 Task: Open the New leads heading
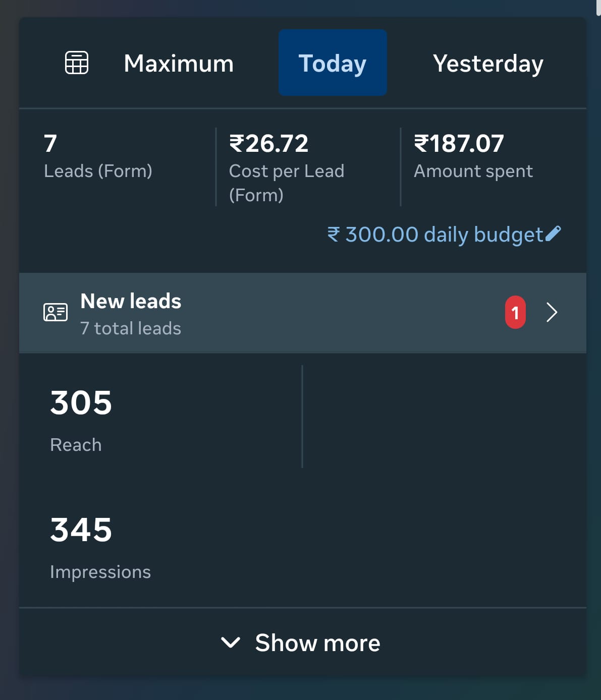(131, 301)
